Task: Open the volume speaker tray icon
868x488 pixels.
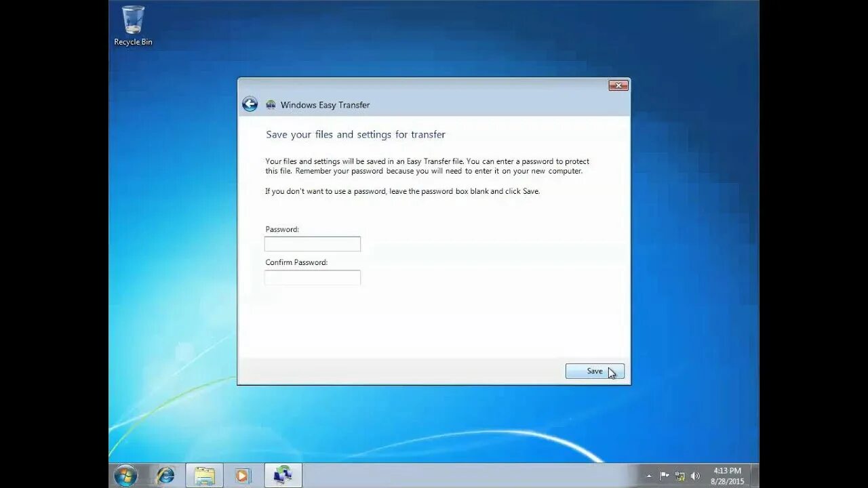Action: coord(695,476)
